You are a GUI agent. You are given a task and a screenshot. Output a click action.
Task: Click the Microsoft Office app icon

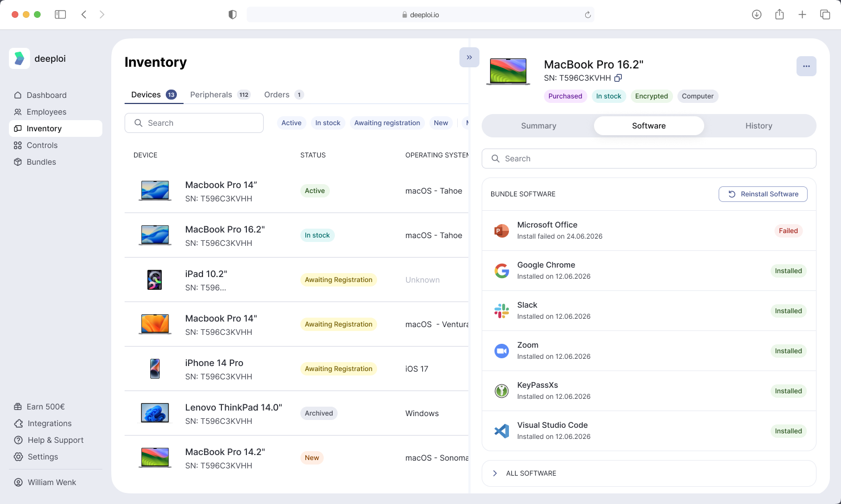coord(502,231)
